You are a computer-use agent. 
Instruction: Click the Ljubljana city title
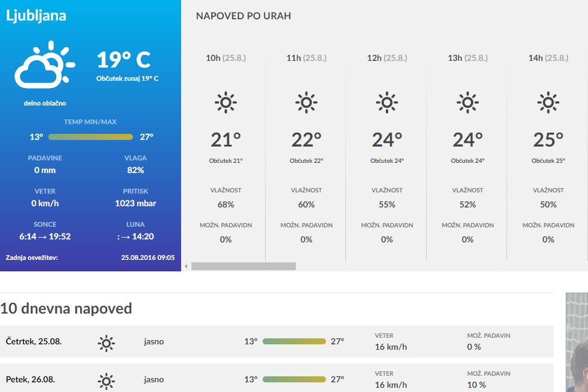36,16
